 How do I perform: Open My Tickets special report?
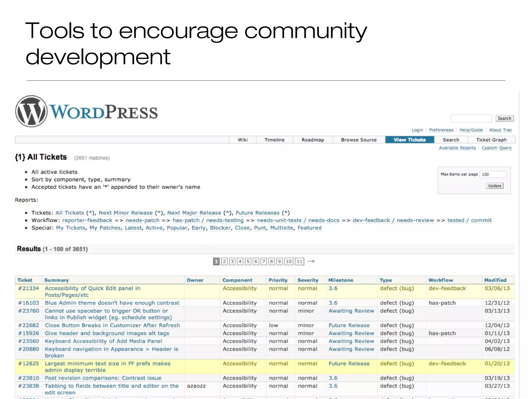(x=71, y=228)
